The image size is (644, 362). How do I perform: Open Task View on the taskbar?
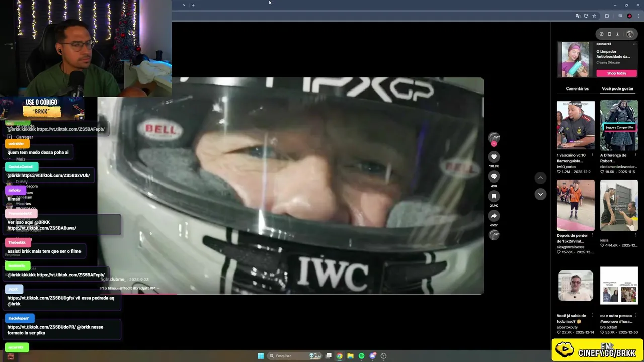pos(329,356)
